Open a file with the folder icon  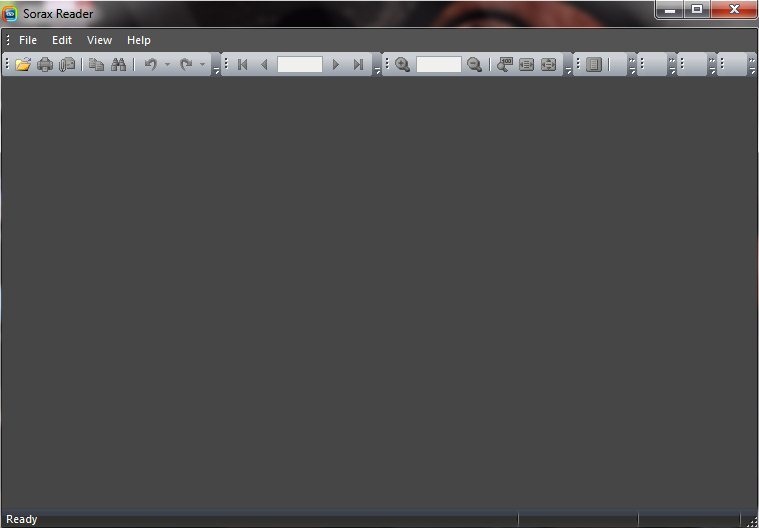23,64
